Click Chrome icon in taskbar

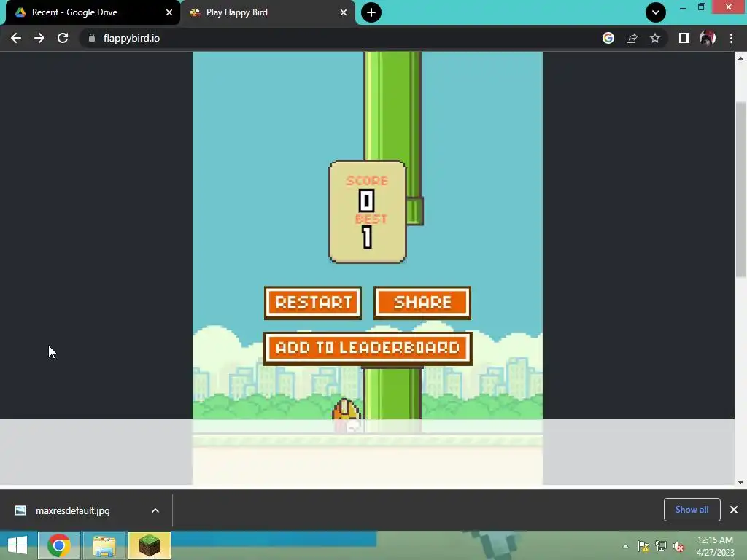[x=59, y=545]
